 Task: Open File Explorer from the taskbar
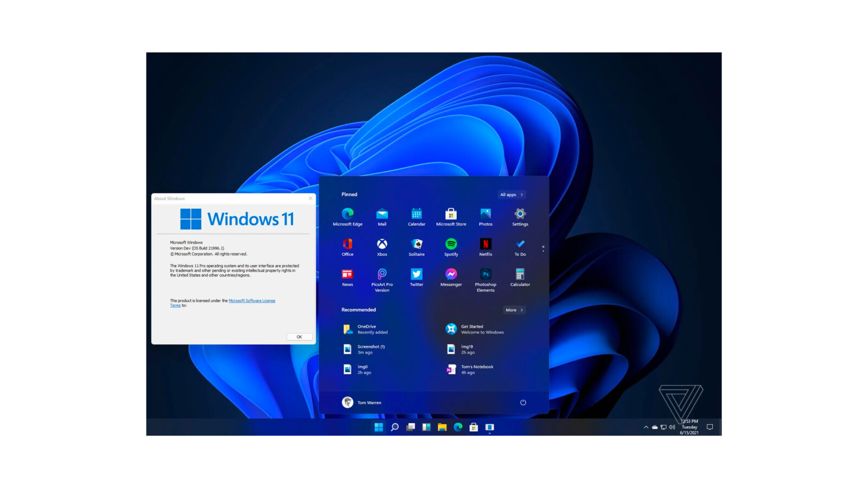pyautogui.click(x=442, y=427)
